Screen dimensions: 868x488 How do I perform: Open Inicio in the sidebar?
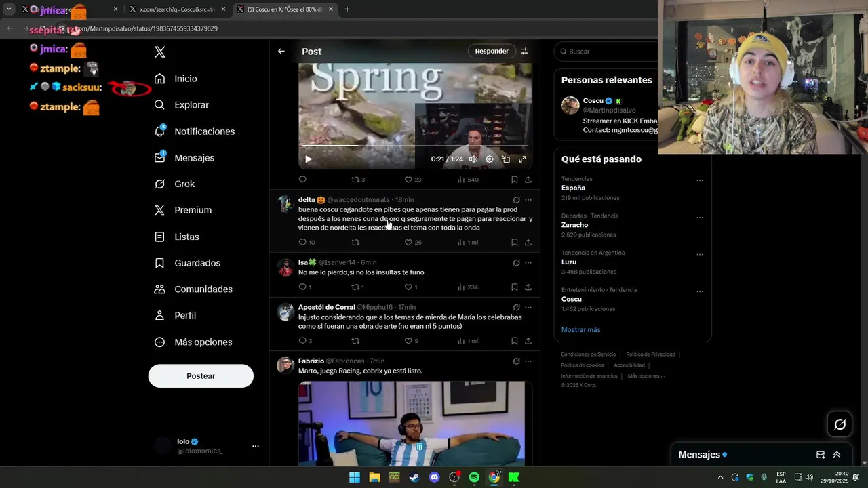click(176, 79)
